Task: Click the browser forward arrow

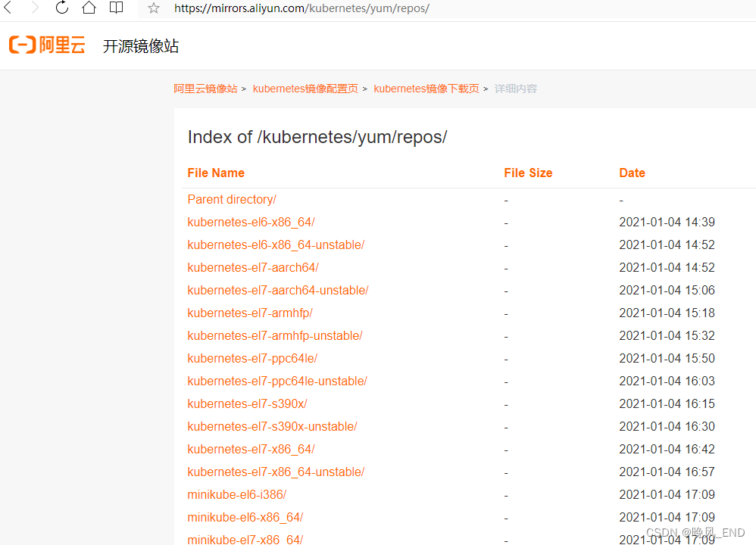Action: point(34,8)
